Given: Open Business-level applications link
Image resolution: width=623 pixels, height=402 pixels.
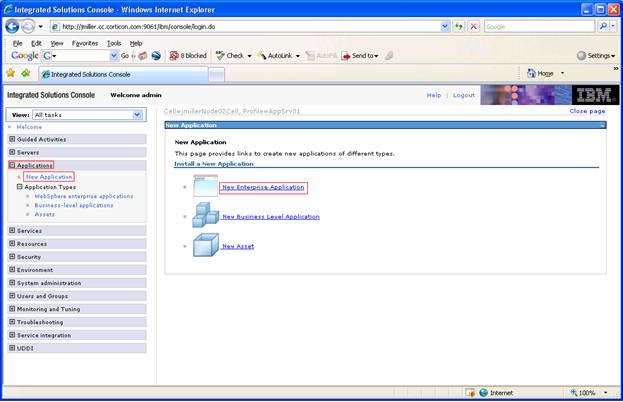Looking at the screenshot, I should click(x=74, y=205).
